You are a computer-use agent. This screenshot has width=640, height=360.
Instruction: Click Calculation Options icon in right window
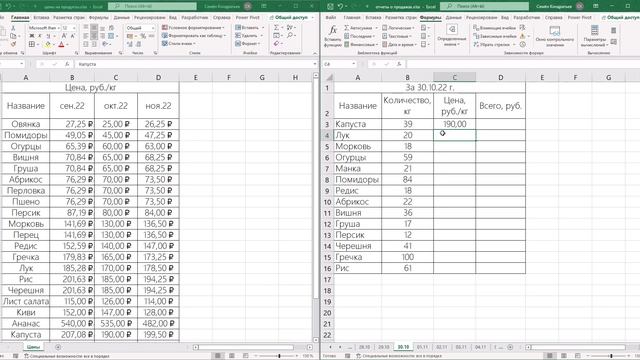click(595, 30)
